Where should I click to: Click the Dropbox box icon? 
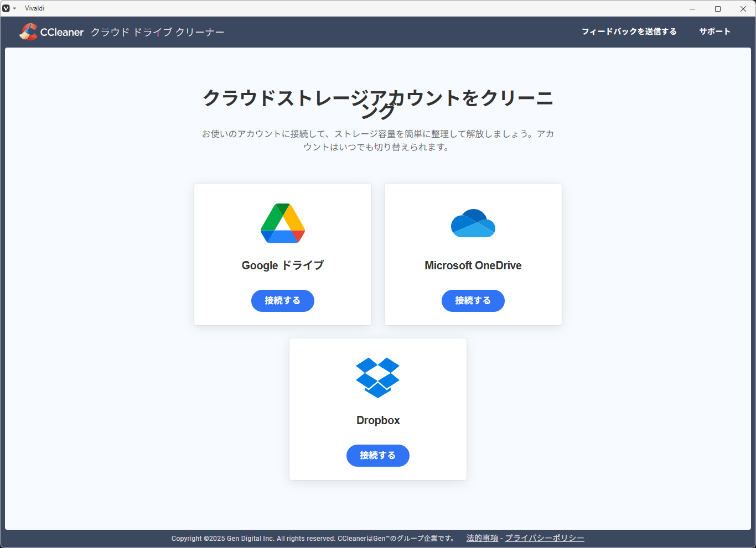coord(378,378)
